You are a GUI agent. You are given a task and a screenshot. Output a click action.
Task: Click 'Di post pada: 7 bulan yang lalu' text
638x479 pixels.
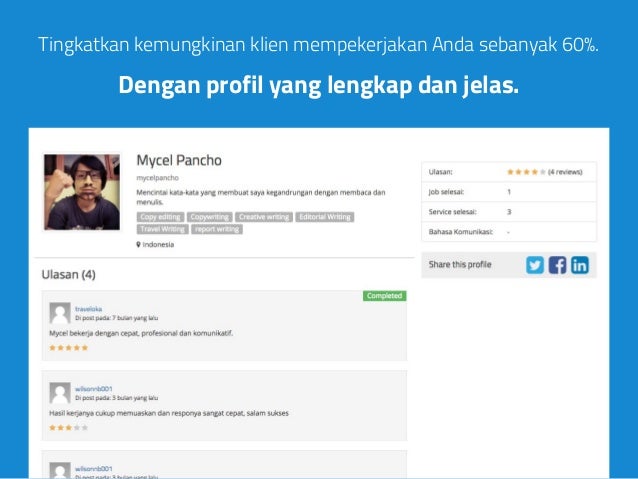116,318
